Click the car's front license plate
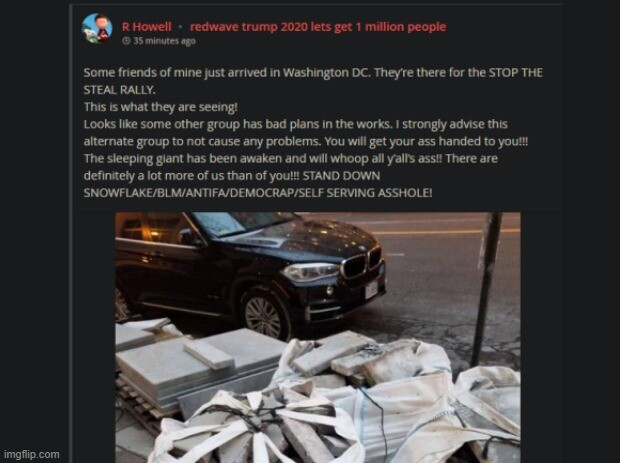Viewport: 620px width, 463px height. tap(372, 289)
